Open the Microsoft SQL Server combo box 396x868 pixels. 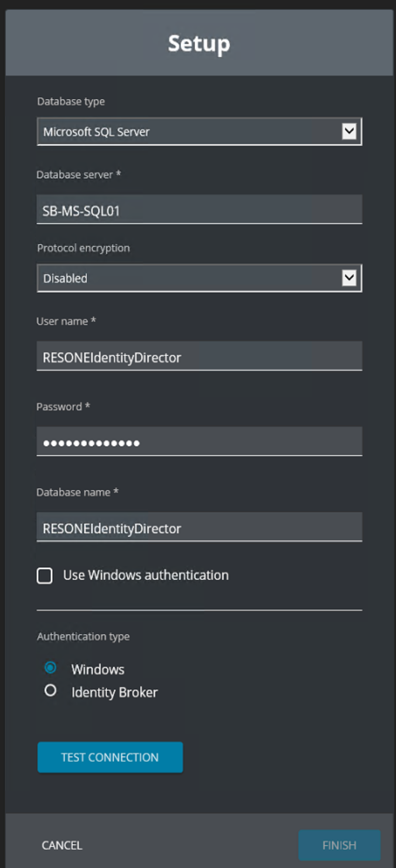(199, 131)
